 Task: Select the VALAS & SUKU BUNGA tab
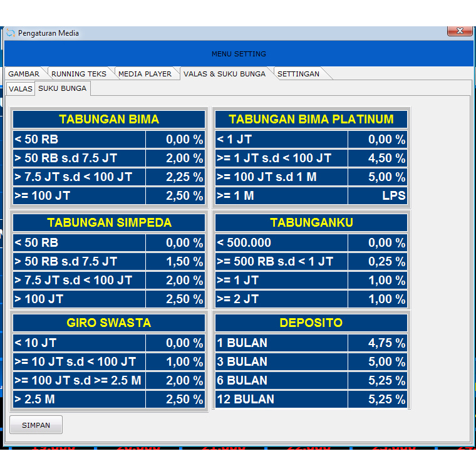click(224, 74)
